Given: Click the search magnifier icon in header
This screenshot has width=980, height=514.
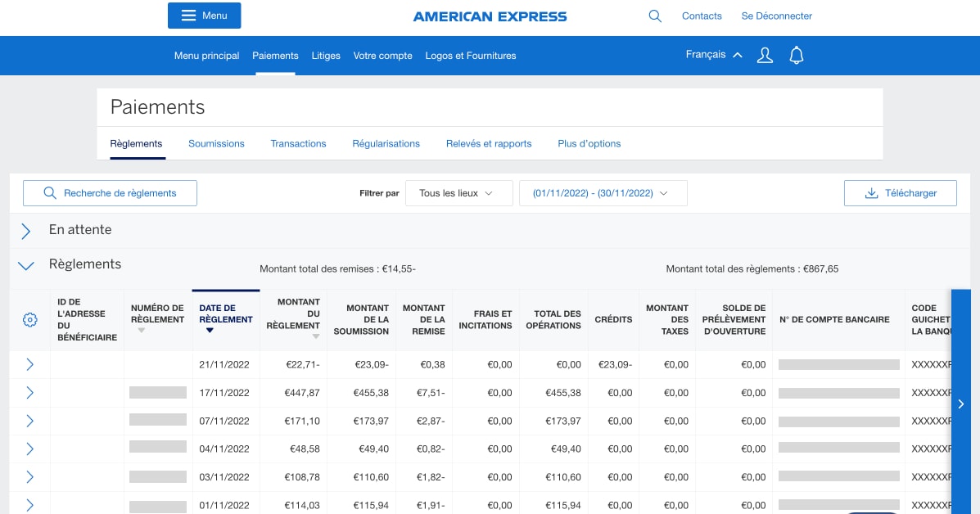Looking at the screenshot, I should [x=655, y=16].
